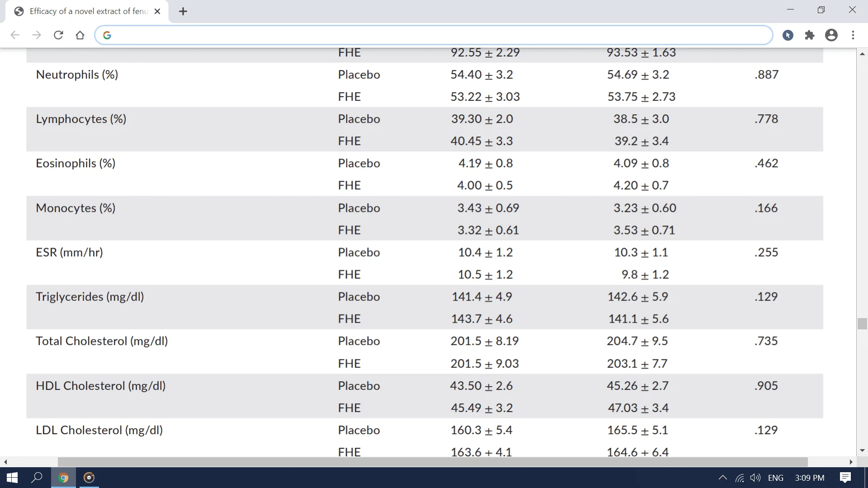Open Windows search magnifier
The height and width of the screenshot is (488, 868).
coord(37,478)
